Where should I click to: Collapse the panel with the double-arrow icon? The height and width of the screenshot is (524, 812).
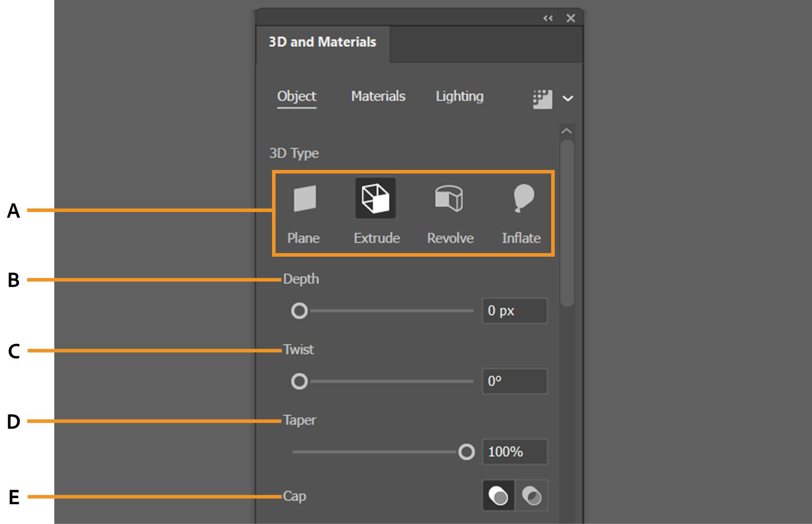click(548, 18)
